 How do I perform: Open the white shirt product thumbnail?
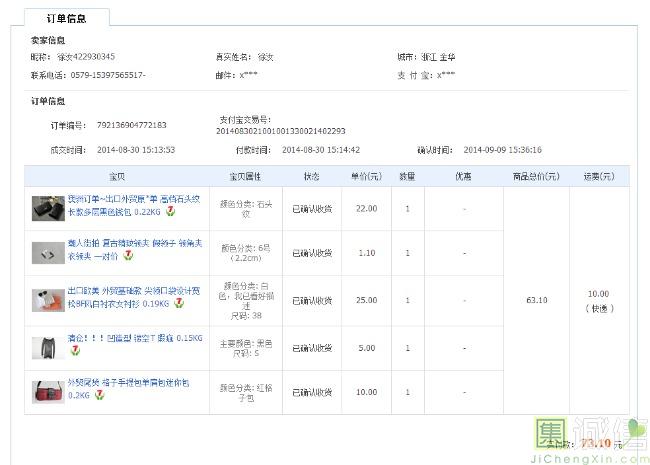pyautogui.click(x=48, y=299)
